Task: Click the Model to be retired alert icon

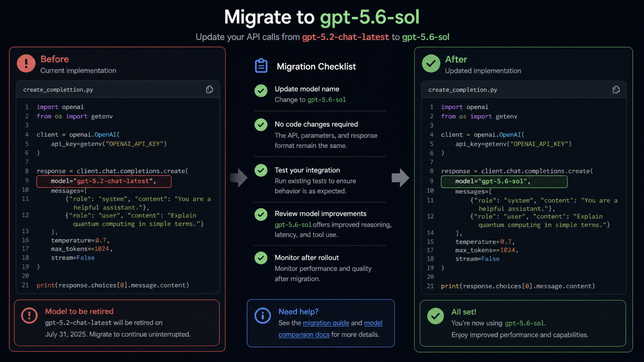Action: [x=29, y=315]
